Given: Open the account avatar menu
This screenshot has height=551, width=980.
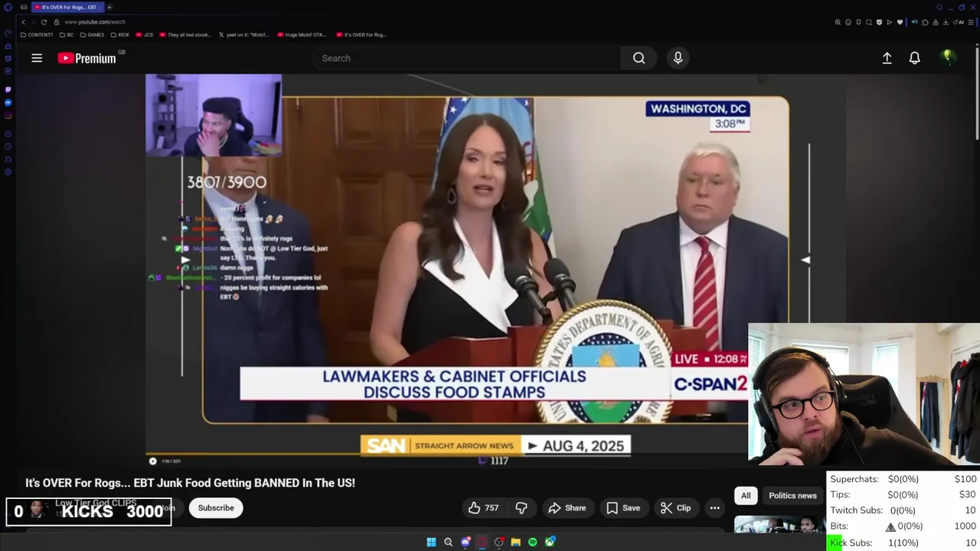Looking at the screenshot, I should (x=948, y=57).
